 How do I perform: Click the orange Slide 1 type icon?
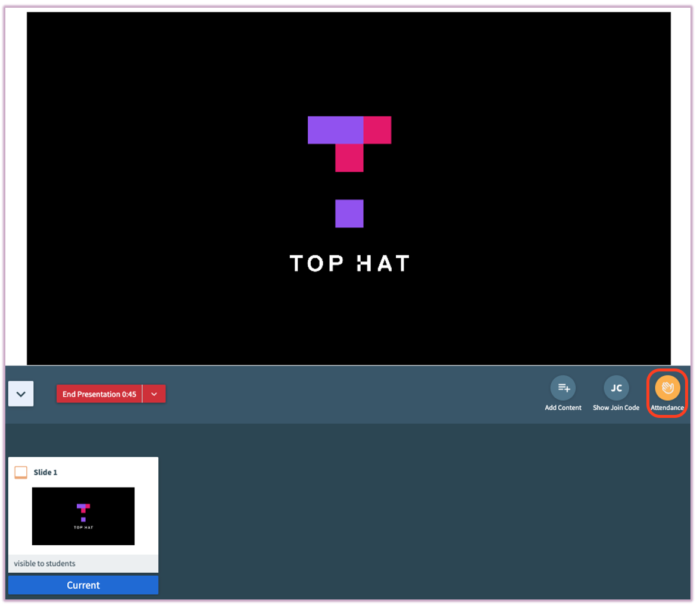pyautogui.click(x=21, y=473)
